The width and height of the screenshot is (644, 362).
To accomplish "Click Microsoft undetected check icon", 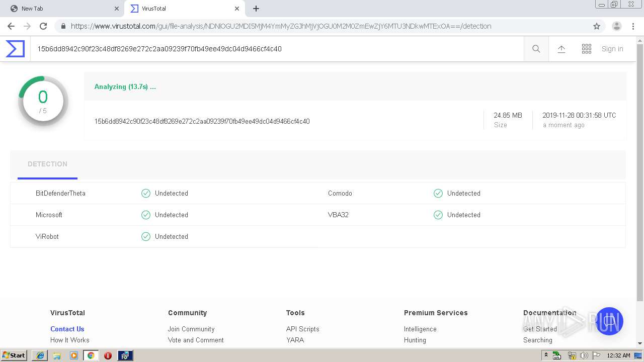I will pos(146,215).
